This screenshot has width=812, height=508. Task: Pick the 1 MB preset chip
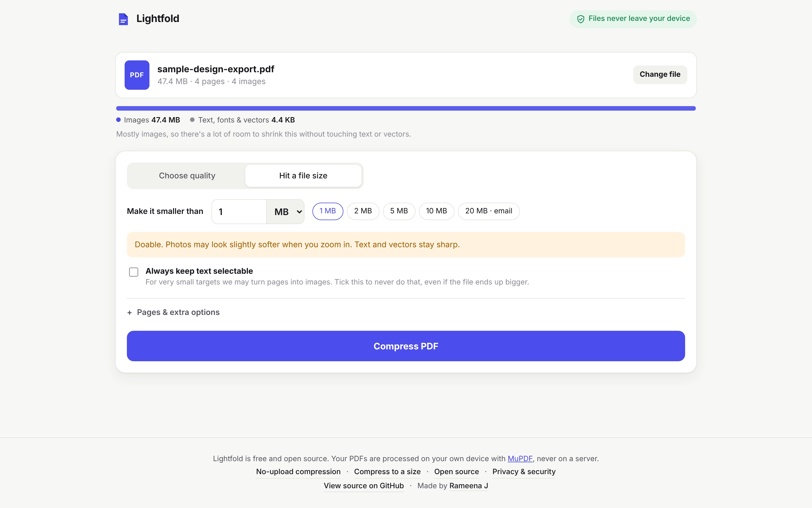[x=328, y=211]
